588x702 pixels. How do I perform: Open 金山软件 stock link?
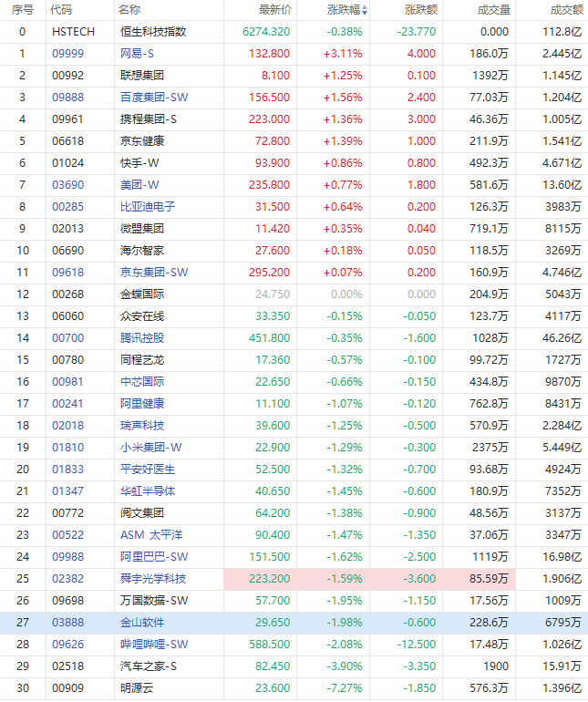click(x=142, y=623)
